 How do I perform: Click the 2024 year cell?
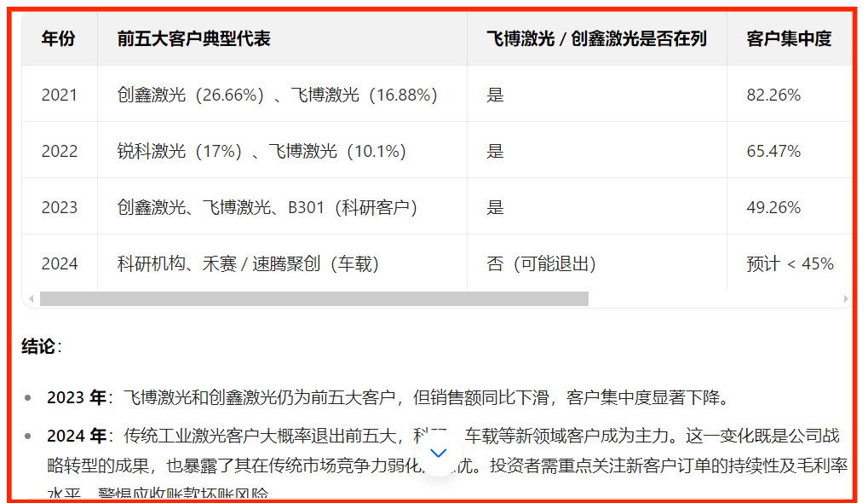(60, 263)
